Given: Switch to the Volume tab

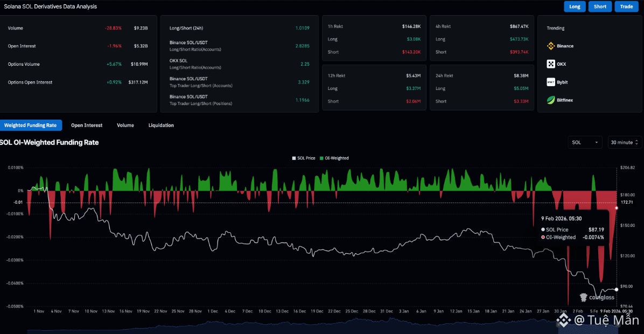Looking at the screenshot, I should point(125,126).
